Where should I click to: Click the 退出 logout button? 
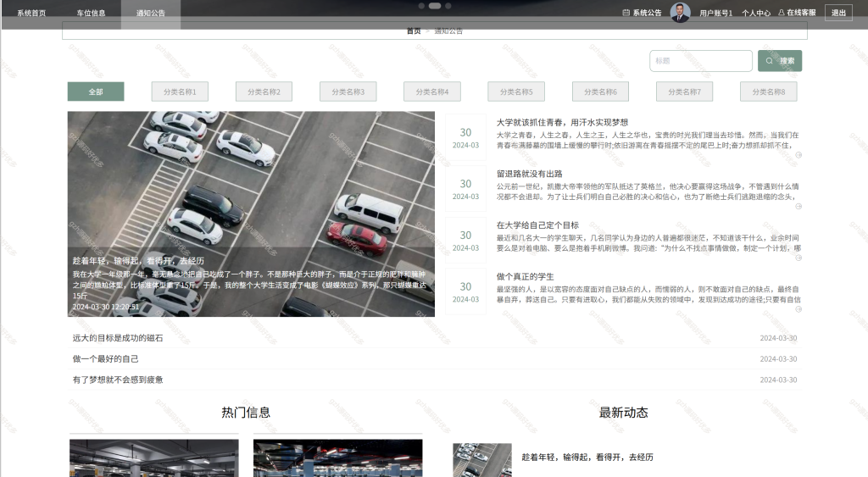(838, 13)
